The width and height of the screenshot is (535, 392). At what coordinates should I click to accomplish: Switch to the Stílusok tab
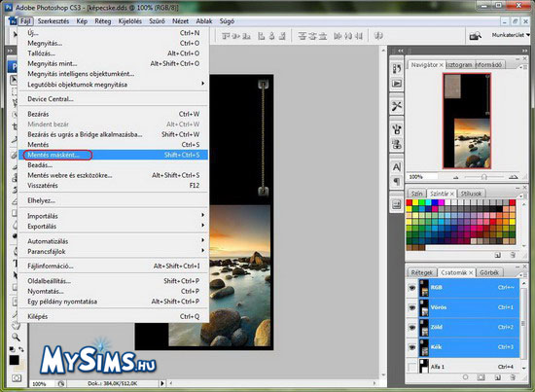471,194
